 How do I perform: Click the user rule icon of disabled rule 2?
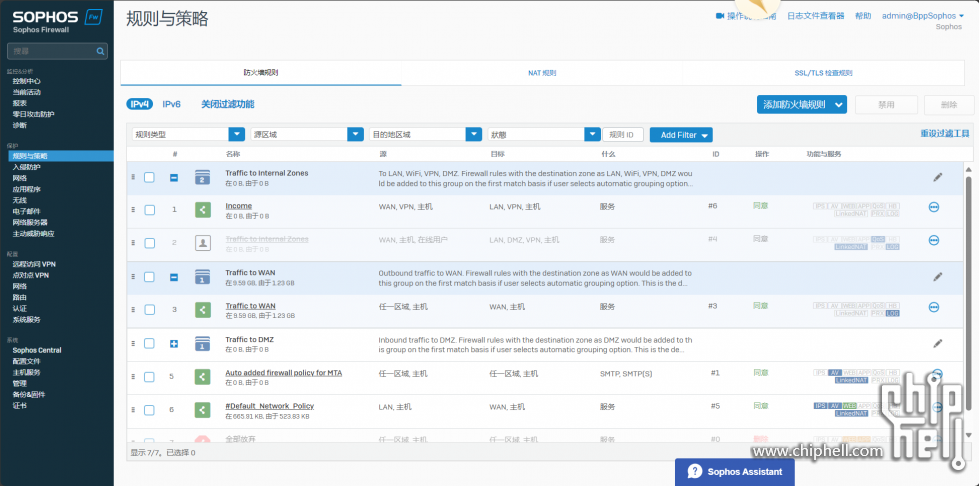coord(202,243)
